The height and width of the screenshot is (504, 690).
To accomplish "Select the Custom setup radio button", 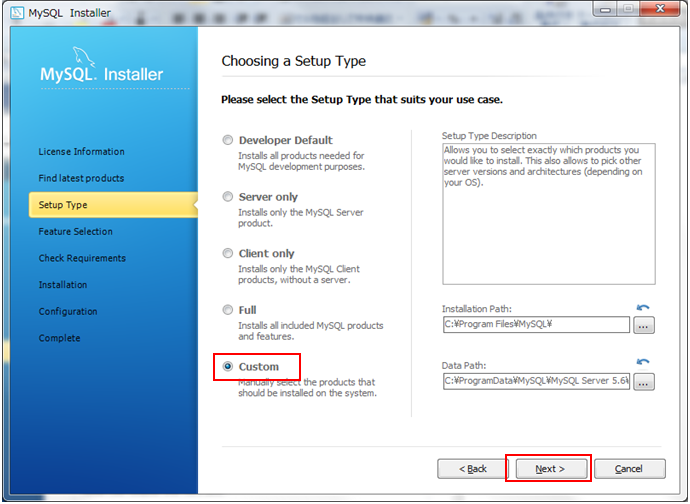I will [228, 366].
